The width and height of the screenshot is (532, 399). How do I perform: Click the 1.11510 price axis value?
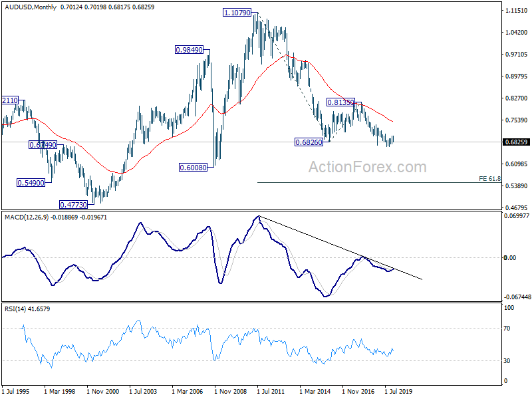(x=517, y=11)
